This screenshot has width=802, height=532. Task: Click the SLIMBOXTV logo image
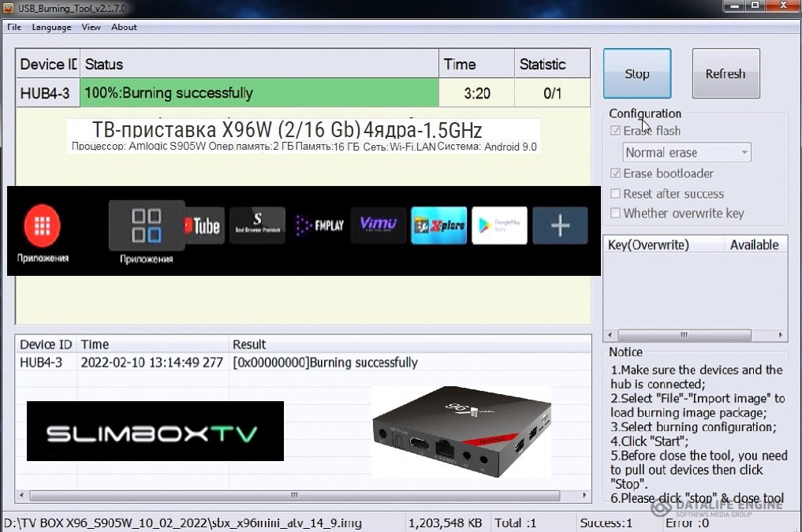click(x=155, y=431)
